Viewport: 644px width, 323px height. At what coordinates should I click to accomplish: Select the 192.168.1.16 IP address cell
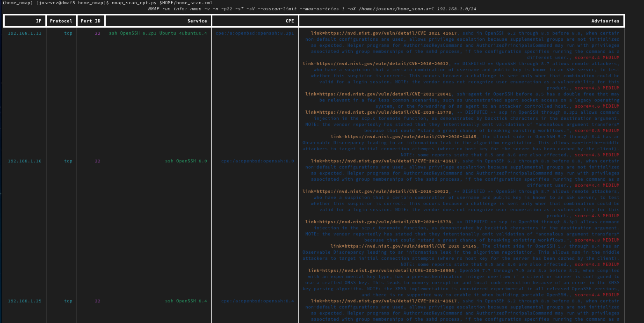tap(25, 161)
